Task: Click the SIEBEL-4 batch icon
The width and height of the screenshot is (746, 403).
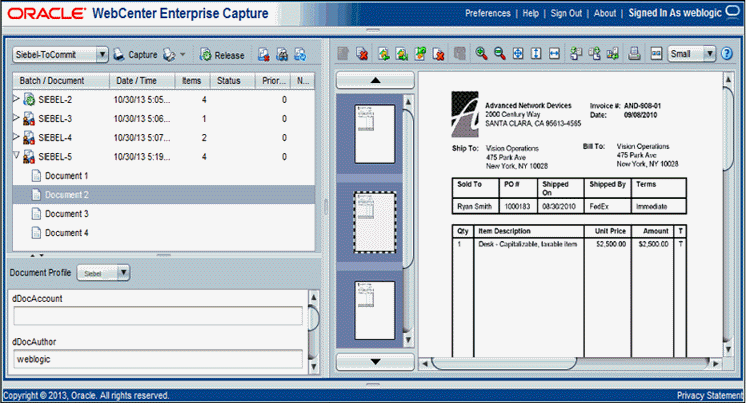Action: 29,138
